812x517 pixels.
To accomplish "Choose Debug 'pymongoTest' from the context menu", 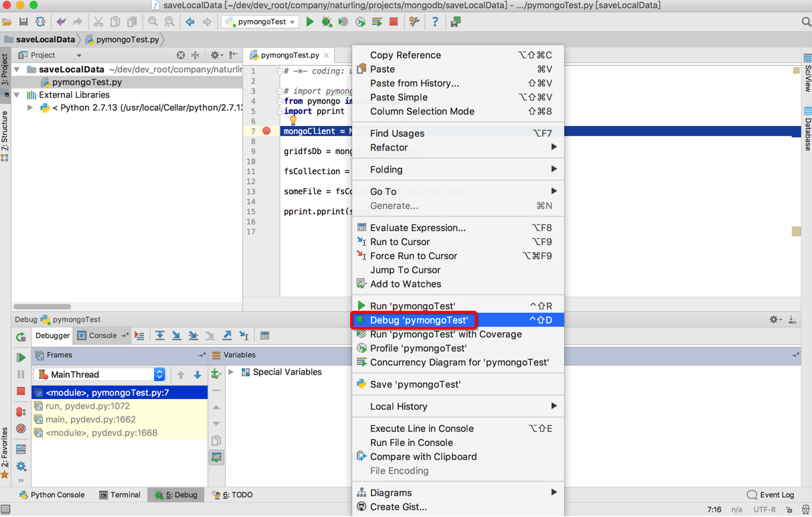I will (x=458, y=320).
